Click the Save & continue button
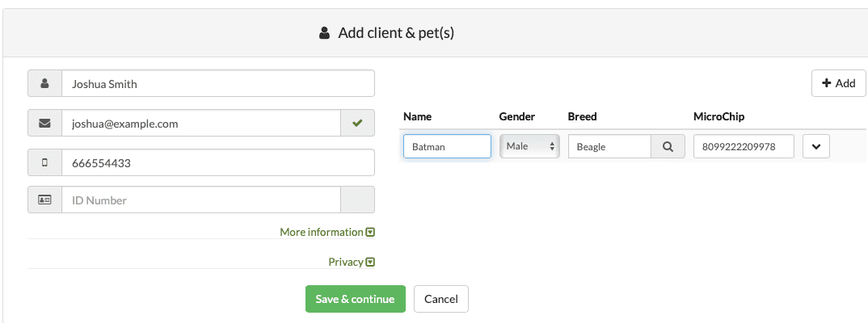This screenshot has width=868, height=328. coord(356,299)
